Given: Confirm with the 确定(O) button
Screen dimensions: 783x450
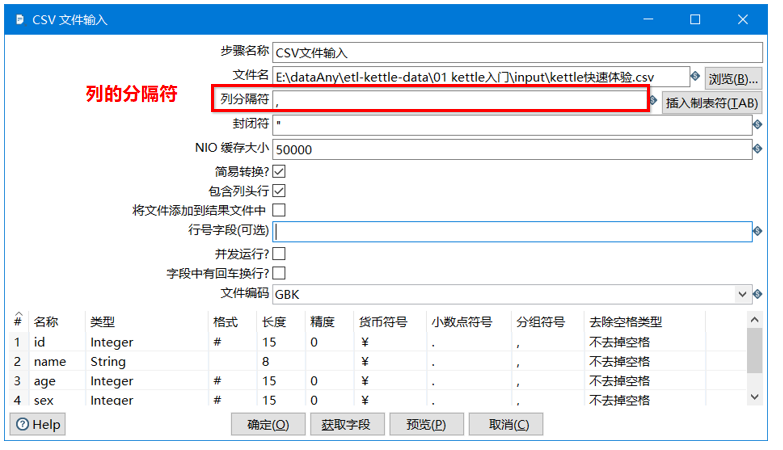Looking at the screenshot, I should 268,425.
